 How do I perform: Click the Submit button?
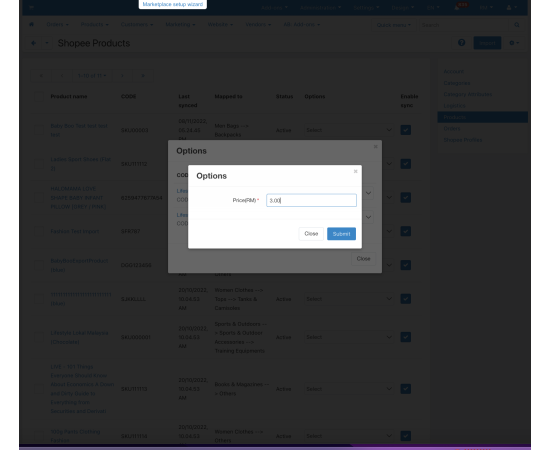point(341,234)
